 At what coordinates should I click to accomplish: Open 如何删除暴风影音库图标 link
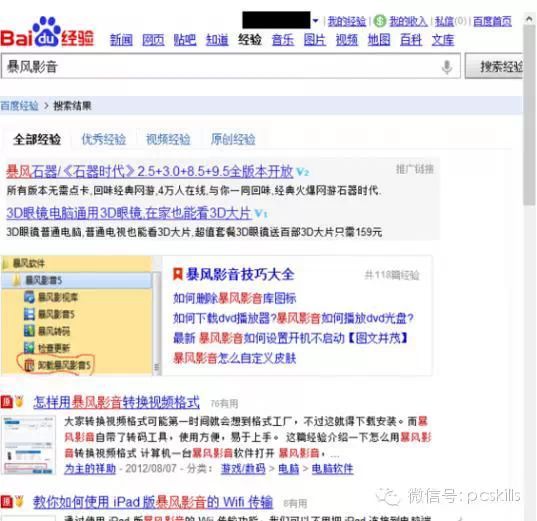tap(235, 298)
